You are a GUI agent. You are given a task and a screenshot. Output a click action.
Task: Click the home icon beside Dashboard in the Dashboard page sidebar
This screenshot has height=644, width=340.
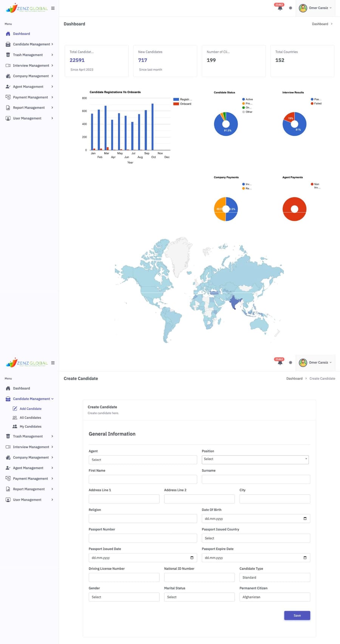pos(8,34)
